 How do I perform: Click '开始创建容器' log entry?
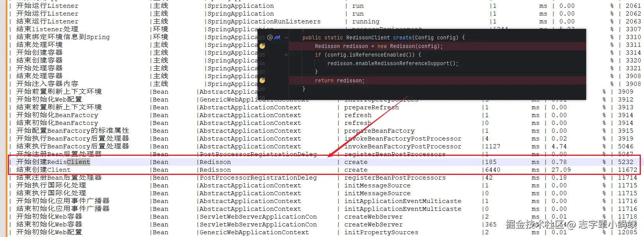[39, 52]
